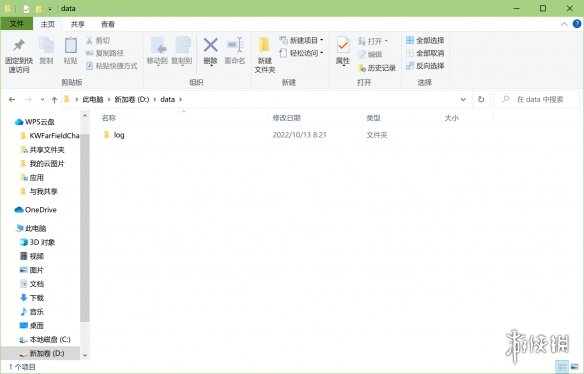
Task: Select Paste shortcut (粘贴快捷方式)
Action: click(112, 66)
